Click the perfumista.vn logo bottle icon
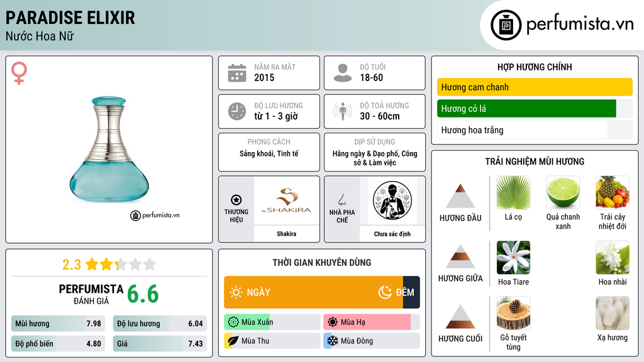 [506, 25]
